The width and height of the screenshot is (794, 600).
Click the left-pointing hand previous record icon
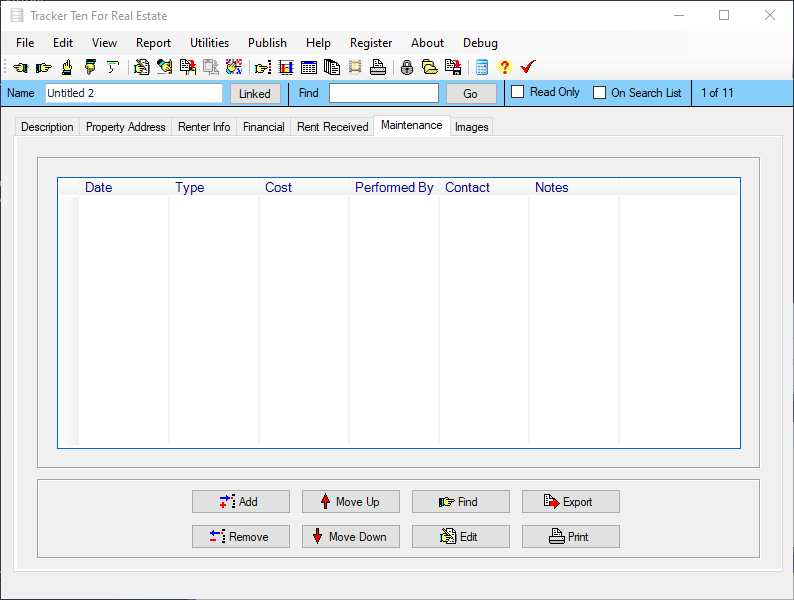click(x=21, y=67)
